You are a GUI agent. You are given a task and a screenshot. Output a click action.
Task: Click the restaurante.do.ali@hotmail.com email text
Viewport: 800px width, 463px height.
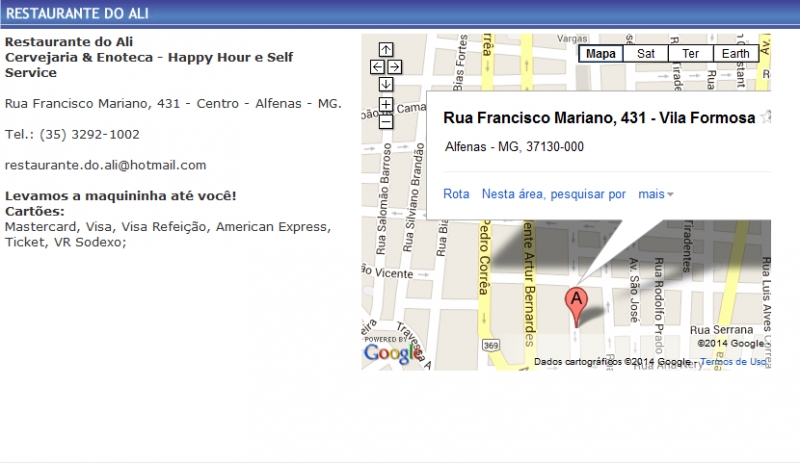(x=105, y=165)
